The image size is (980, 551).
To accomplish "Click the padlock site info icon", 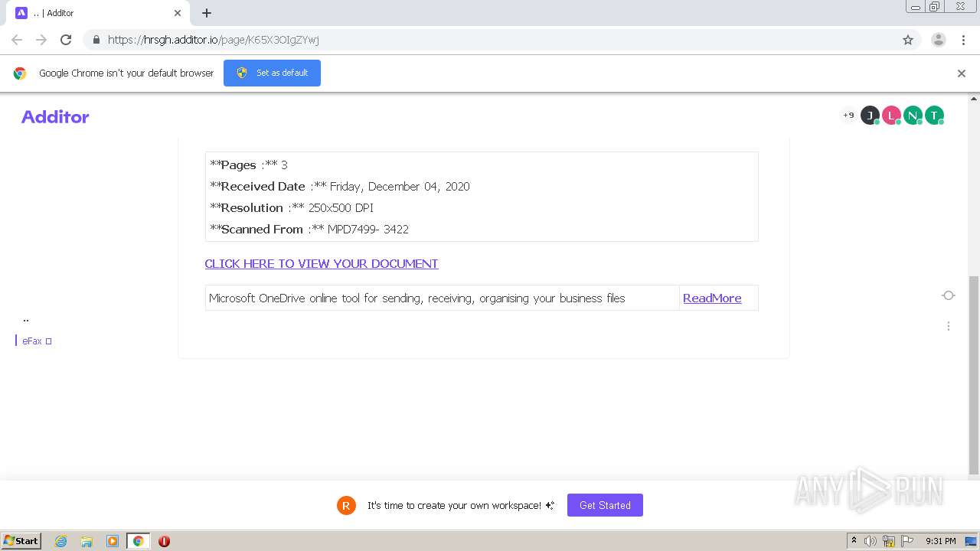I will pyautogui.click(x=96, y=40).
